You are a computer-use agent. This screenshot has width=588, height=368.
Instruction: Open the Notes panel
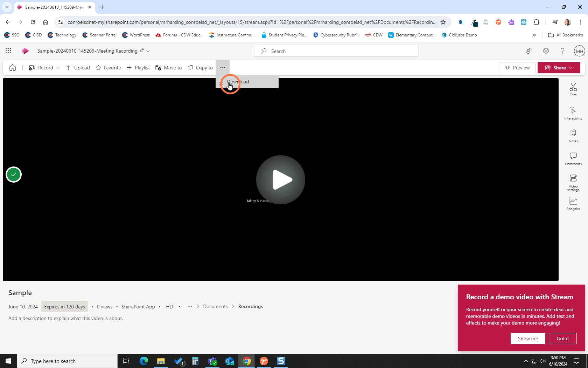573,136
